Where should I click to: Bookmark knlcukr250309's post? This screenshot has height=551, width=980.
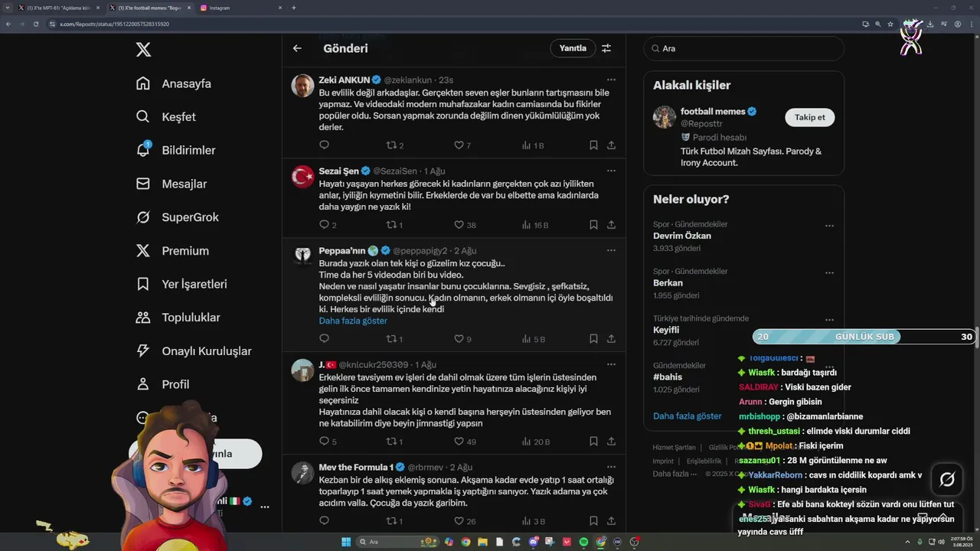click(593, 441)
